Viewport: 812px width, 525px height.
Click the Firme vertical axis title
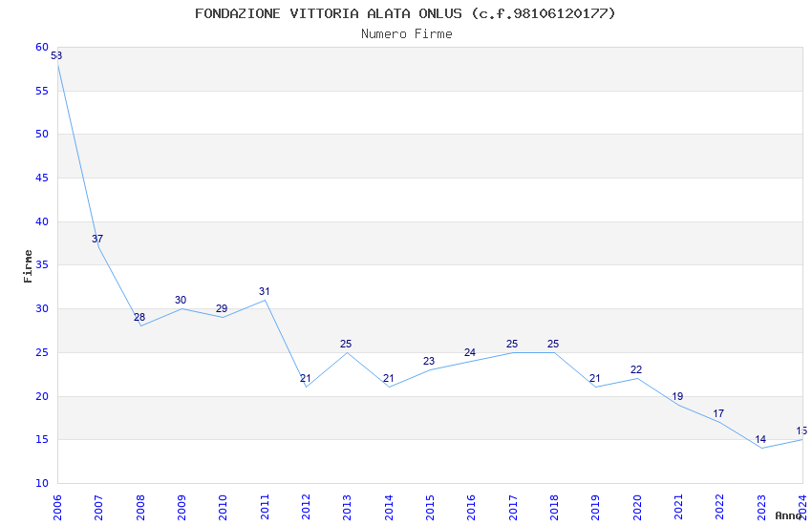[28, 266]
